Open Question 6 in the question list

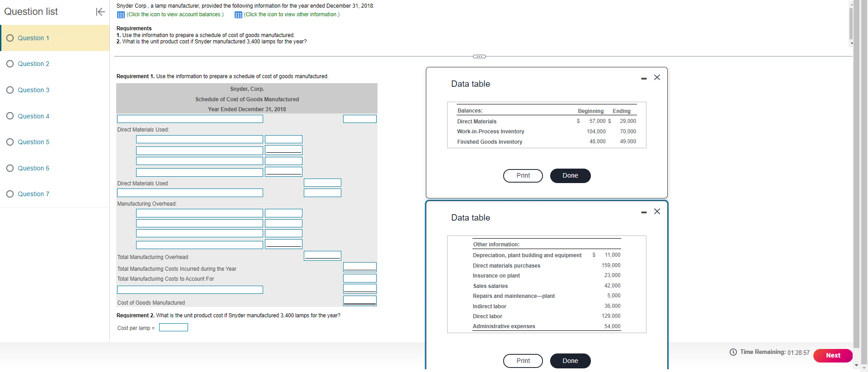[x=33, y=168]
